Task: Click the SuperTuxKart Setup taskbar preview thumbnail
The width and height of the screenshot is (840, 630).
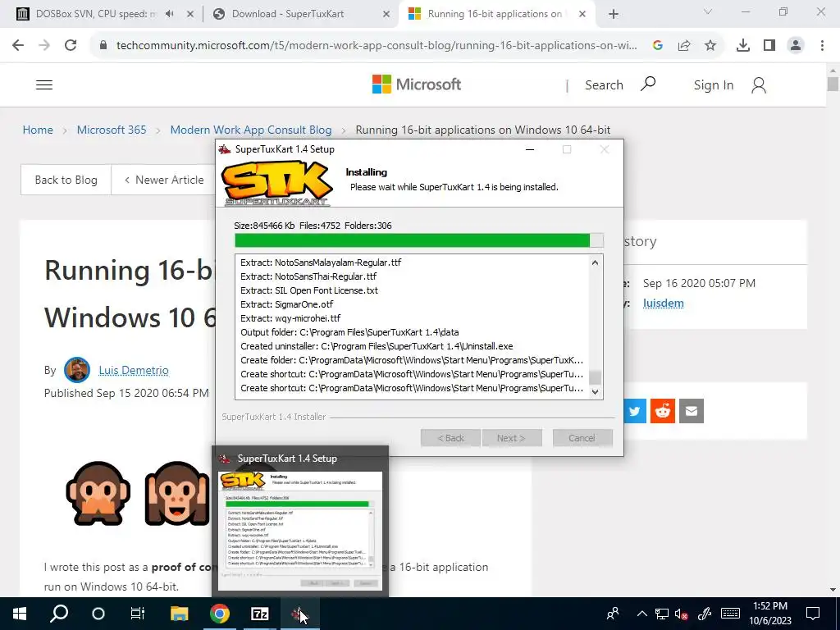Action: [x=300, y=531]
